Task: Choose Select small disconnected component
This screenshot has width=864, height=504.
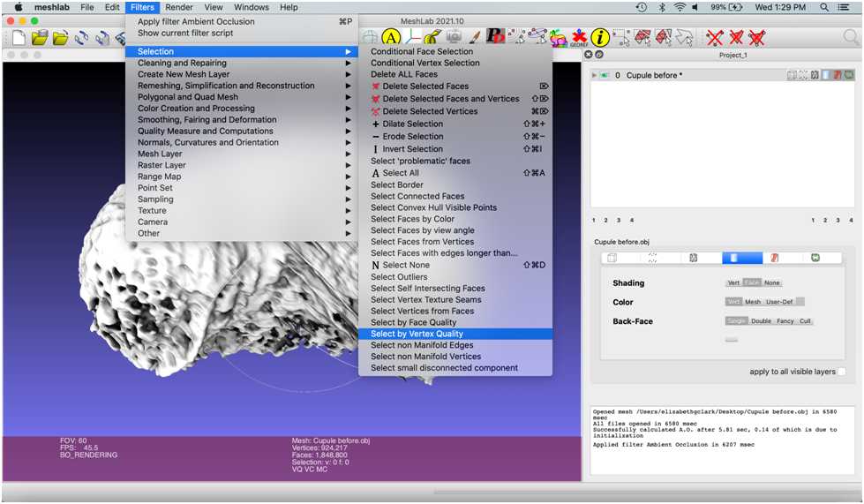Action: pyautogui.click(x=455, y=367)
